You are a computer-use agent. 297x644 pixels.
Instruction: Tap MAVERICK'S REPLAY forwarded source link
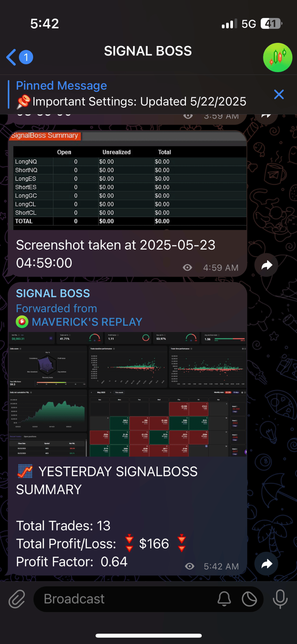click(87, 322)
